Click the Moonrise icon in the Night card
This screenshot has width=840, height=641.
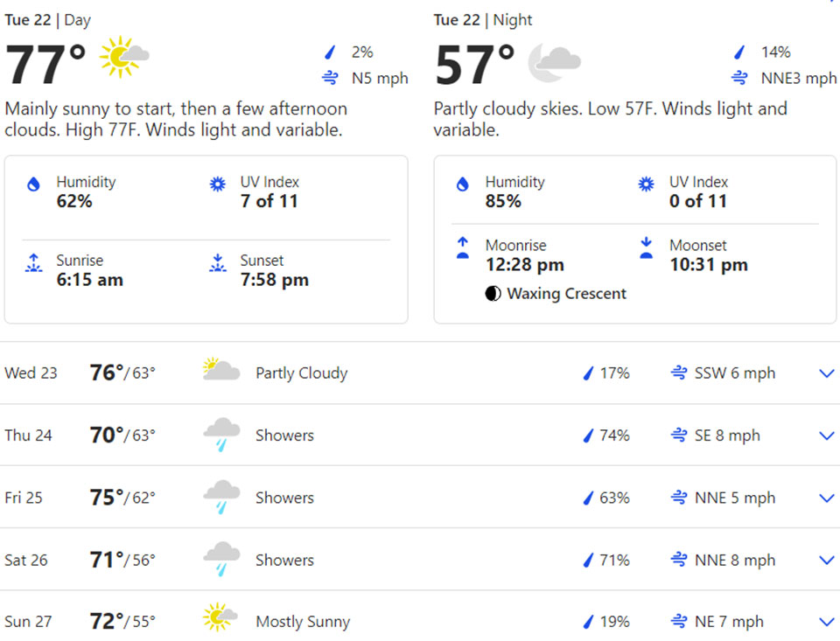tap(462, 247)
